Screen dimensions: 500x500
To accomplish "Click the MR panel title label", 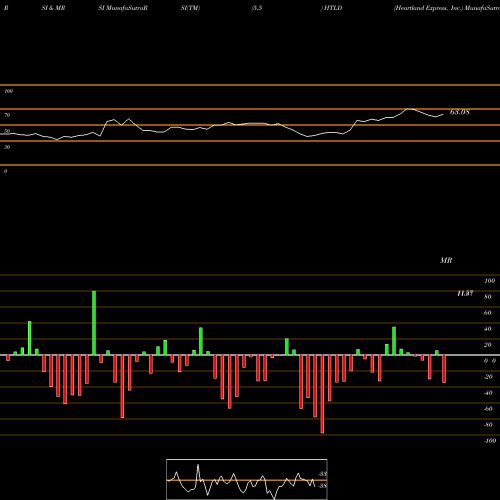I will coord(446,260).
